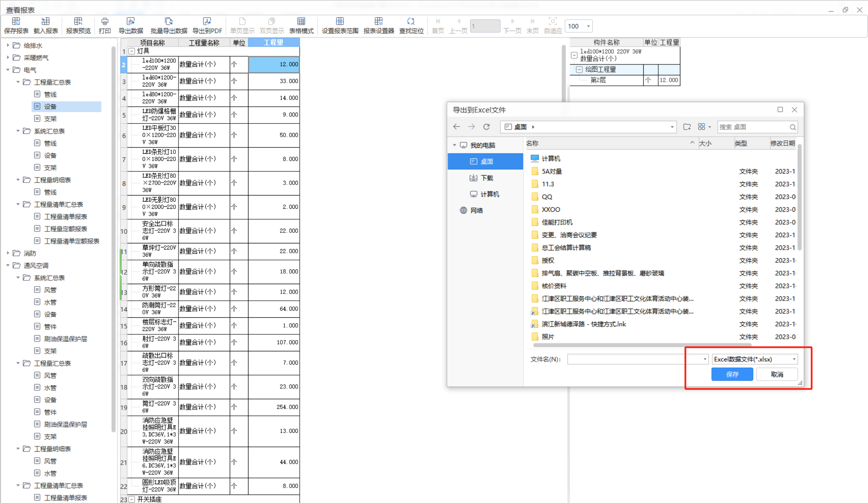Click the 保存 button
868x503 pixels.
[x=732, y=374]
